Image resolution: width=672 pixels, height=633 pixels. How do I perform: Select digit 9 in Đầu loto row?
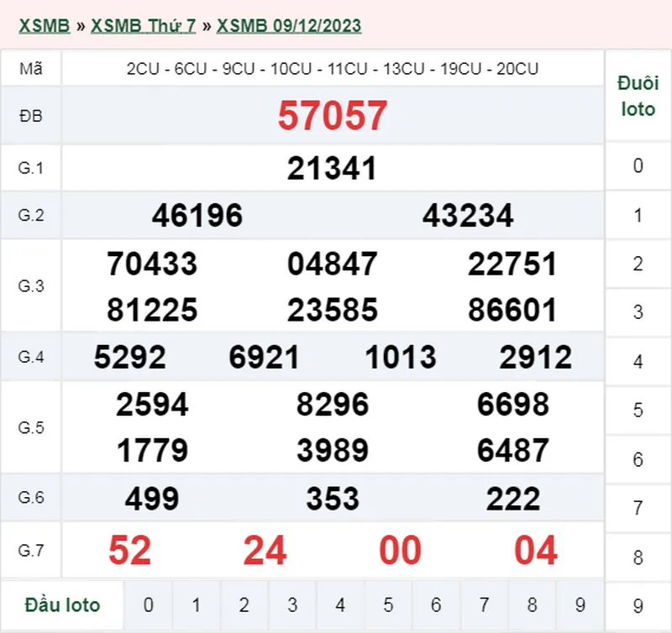pos(580,604)
